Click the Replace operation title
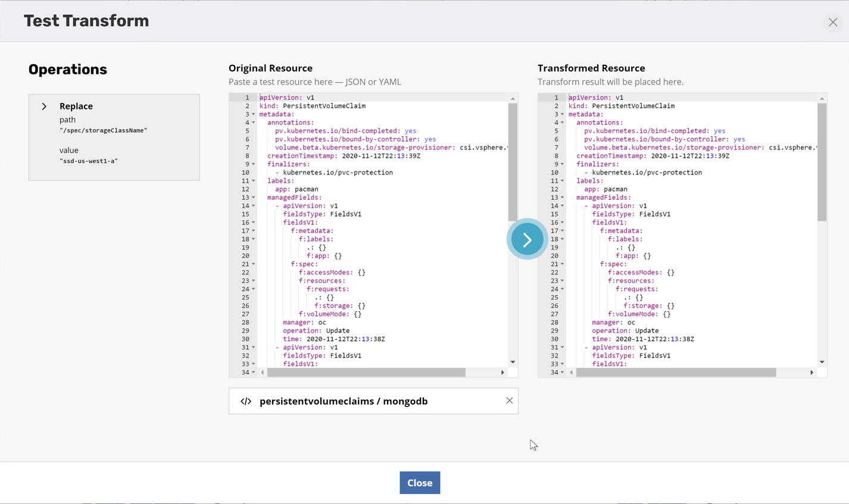849x504 pixels. 76,107
